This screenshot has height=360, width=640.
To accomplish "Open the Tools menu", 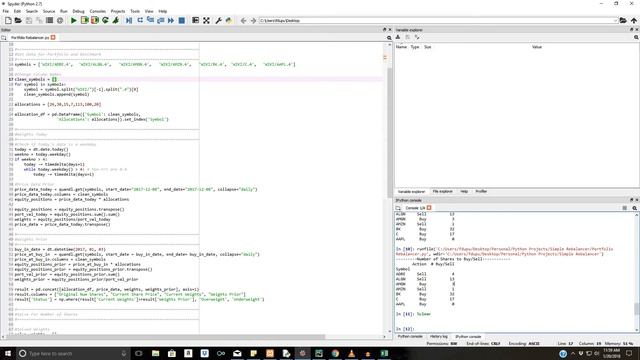I will [x=135, y=11].
